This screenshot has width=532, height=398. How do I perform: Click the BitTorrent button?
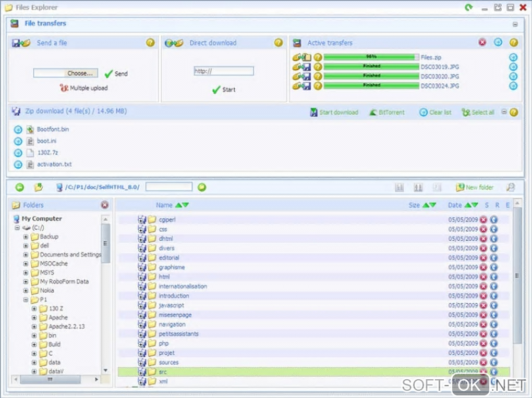point(387,112)
